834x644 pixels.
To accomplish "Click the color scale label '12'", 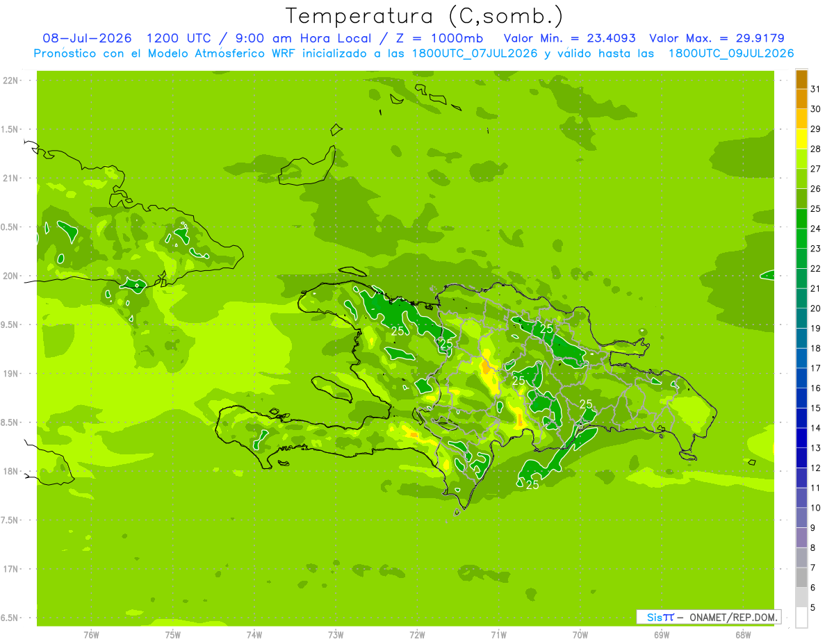I will (816, 468).
